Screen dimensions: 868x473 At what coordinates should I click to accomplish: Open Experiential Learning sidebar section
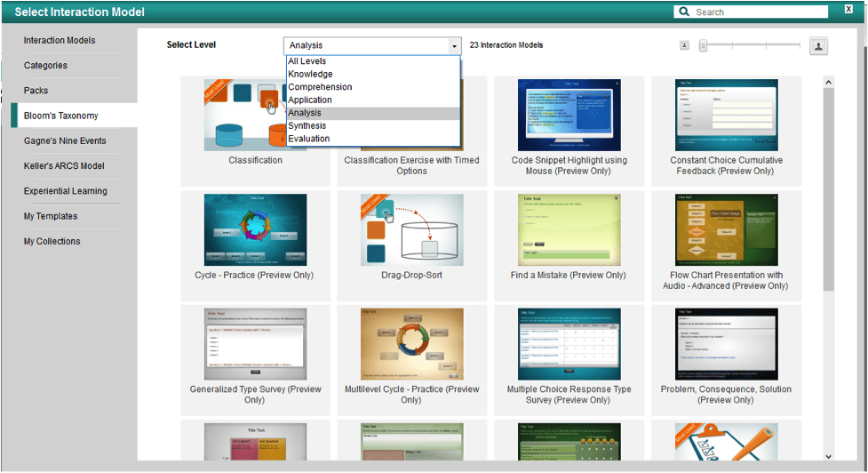pos(66,191)
